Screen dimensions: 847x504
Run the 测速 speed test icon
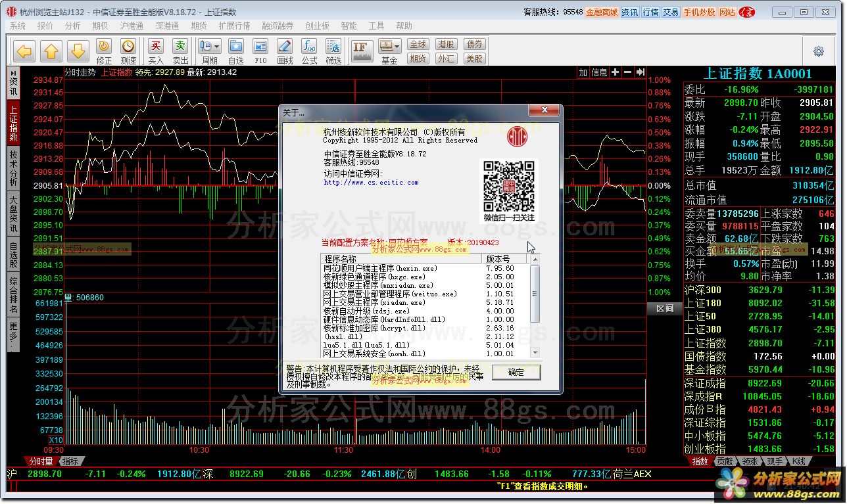[128, 51]
